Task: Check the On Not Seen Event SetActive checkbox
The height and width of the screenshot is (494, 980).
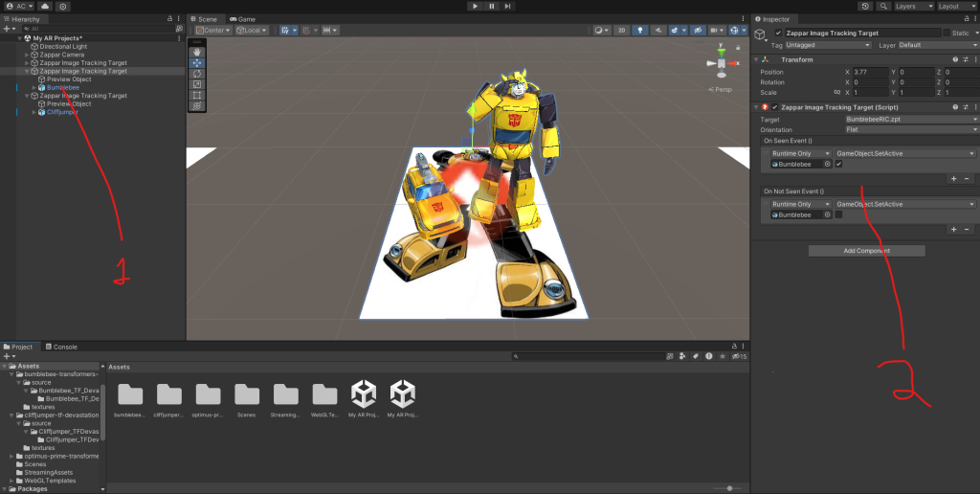Action: pyautogui.click(x=838, y=215)
